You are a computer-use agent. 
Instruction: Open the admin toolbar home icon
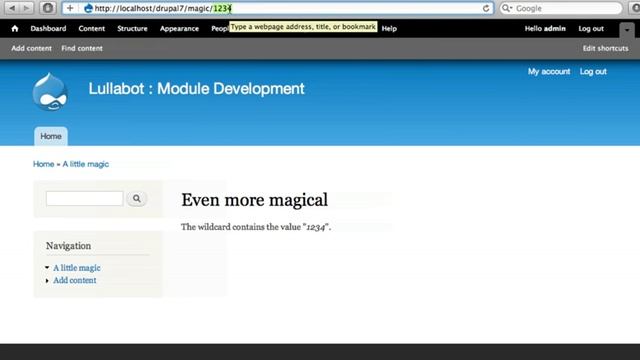pos(15,29)
